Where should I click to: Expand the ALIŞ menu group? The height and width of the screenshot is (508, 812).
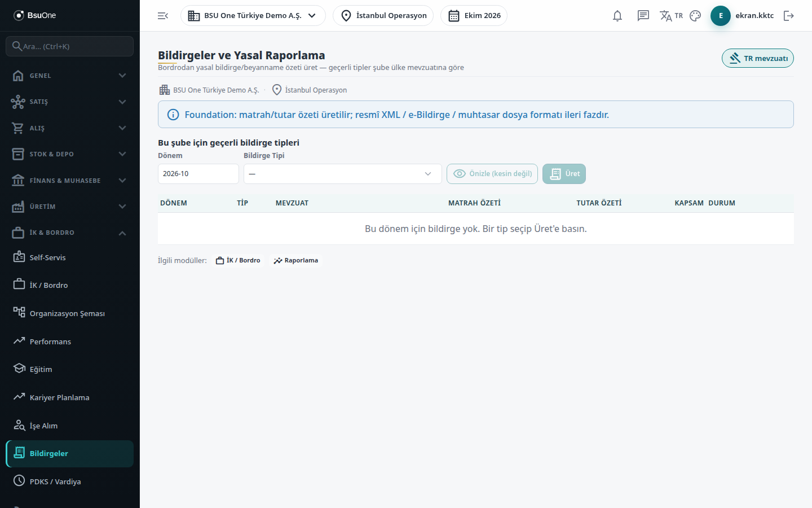pos(70,128)
